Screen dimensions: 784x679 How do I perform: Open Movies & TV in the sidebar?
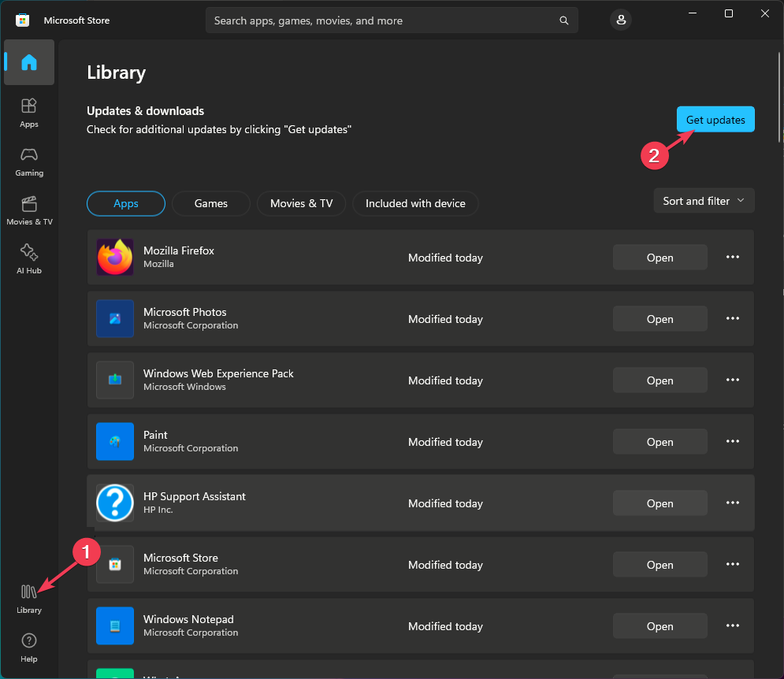point(29,210)
